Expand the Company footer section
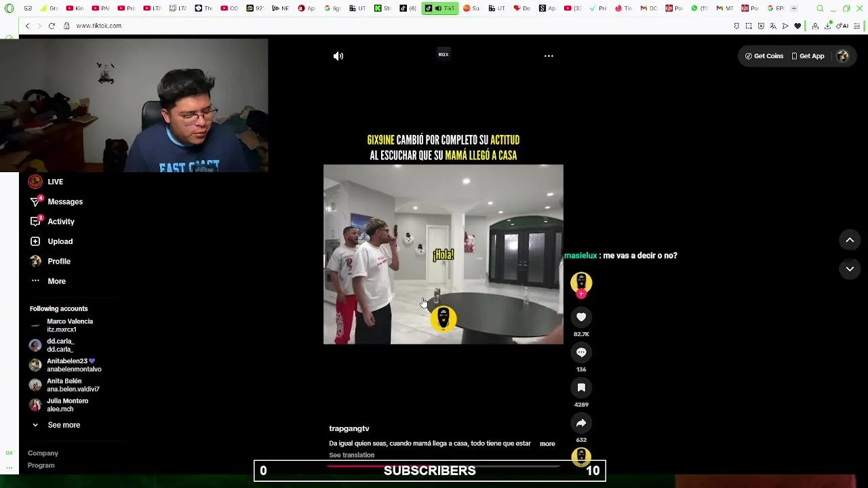The height and width of the screenshot is (488, 868). tap(43, 453)
